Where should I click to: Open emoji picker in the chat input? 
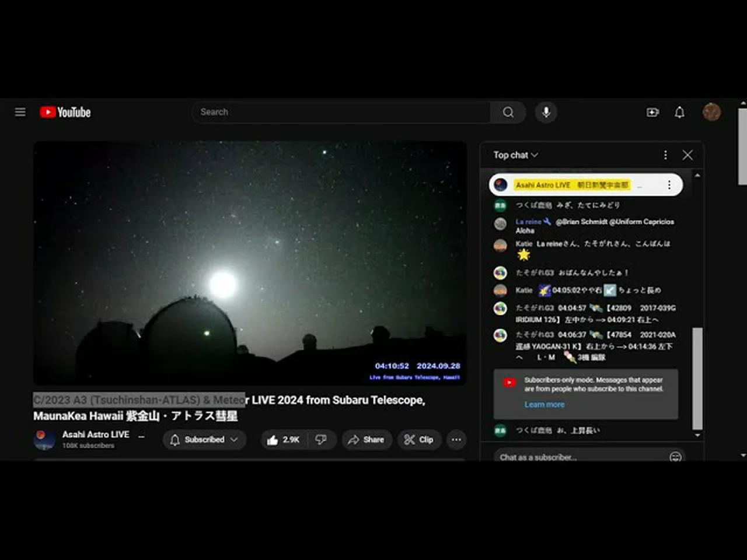675,457
